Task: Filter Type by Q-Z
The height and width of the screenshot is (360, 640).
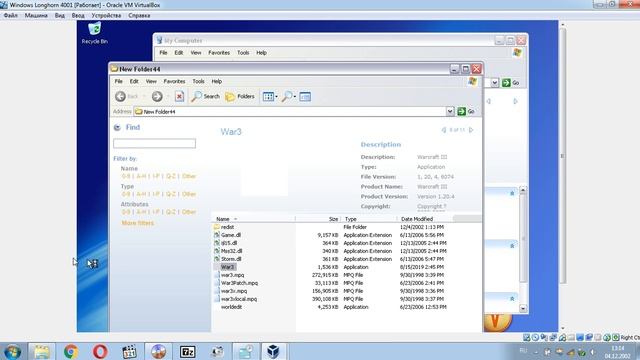Action: click(171, 194)
